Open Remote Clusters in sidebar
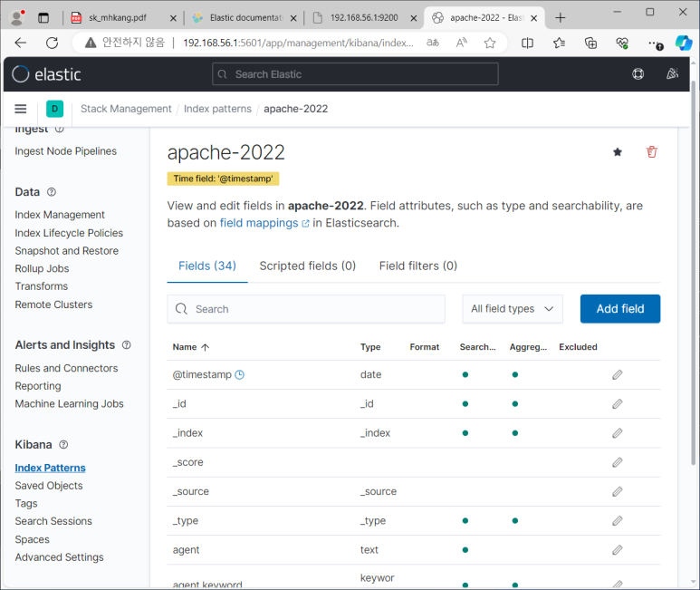The width and height of the screenshot is (700, 590). click(x=53, y=305)
